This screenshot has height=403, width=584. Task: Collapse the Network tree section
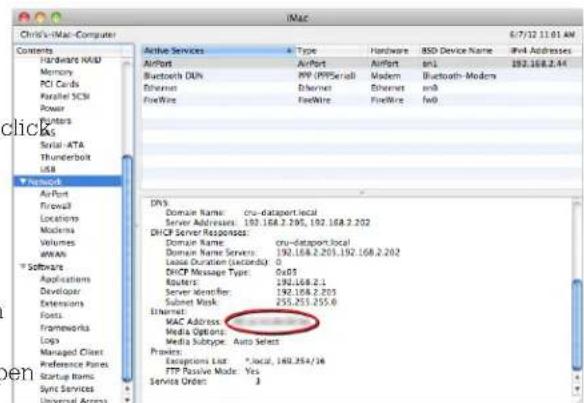click(23, 182)
